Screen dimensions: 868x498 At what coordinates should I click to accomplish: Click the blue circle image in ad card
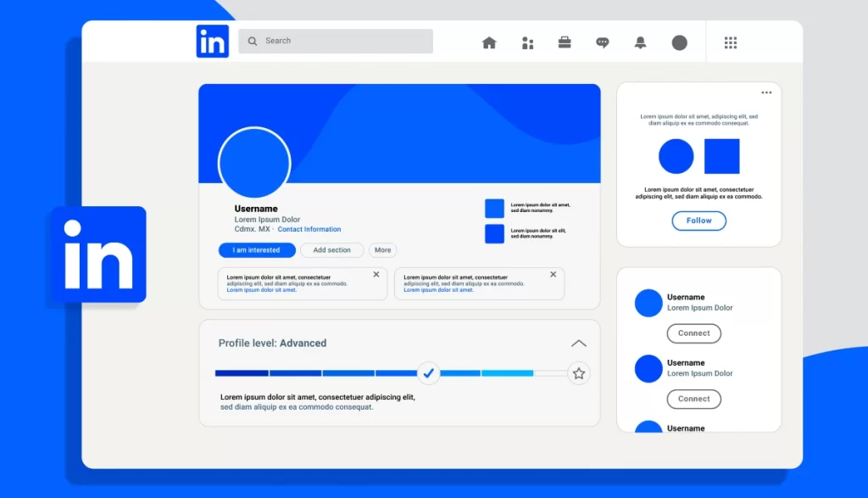click(x=676, y=156)
